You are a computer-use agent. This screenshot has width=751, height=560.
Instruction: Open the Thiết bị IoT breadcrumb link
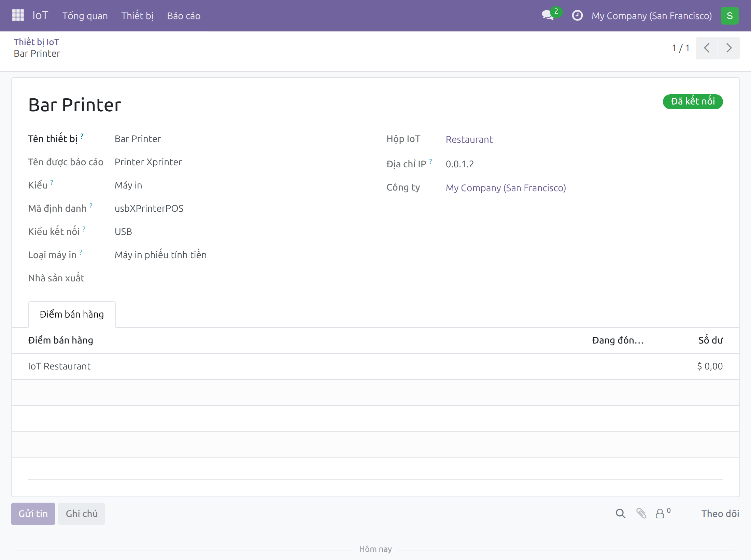coord(37,42)
